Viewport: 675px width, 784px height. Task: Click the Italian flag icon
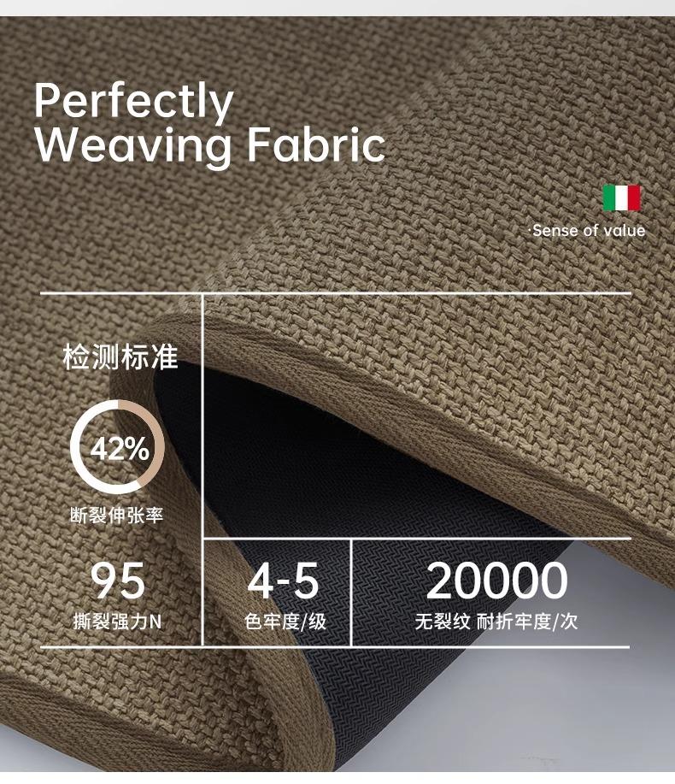coord(621,198)
